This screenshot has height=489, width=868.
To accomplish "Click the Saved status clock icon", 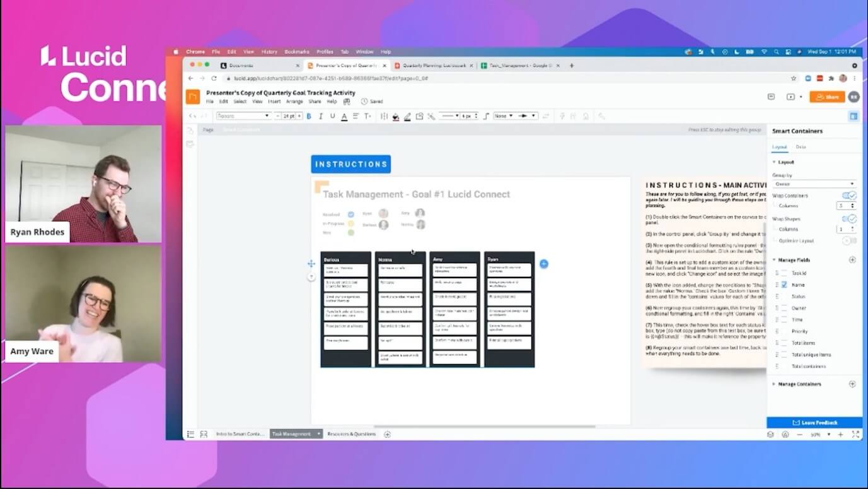I will click(364, 102).
